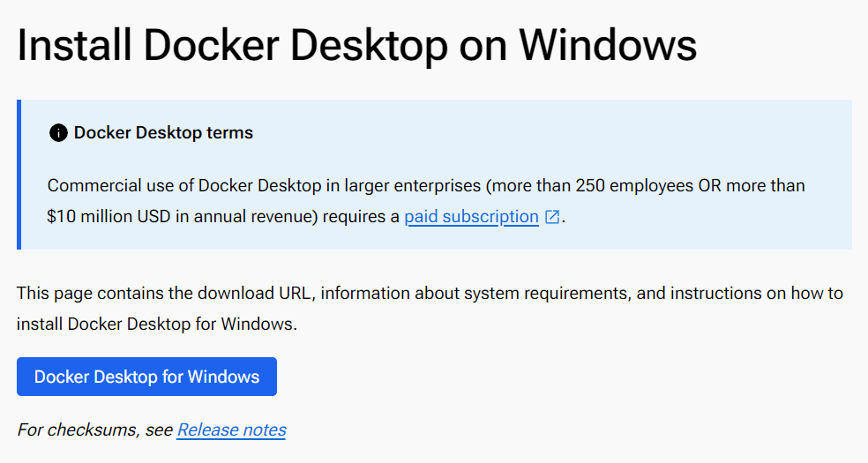868x463 pixels.
Task: Click the info icon beside Docker Desktop terms
Action: point(58,133)
